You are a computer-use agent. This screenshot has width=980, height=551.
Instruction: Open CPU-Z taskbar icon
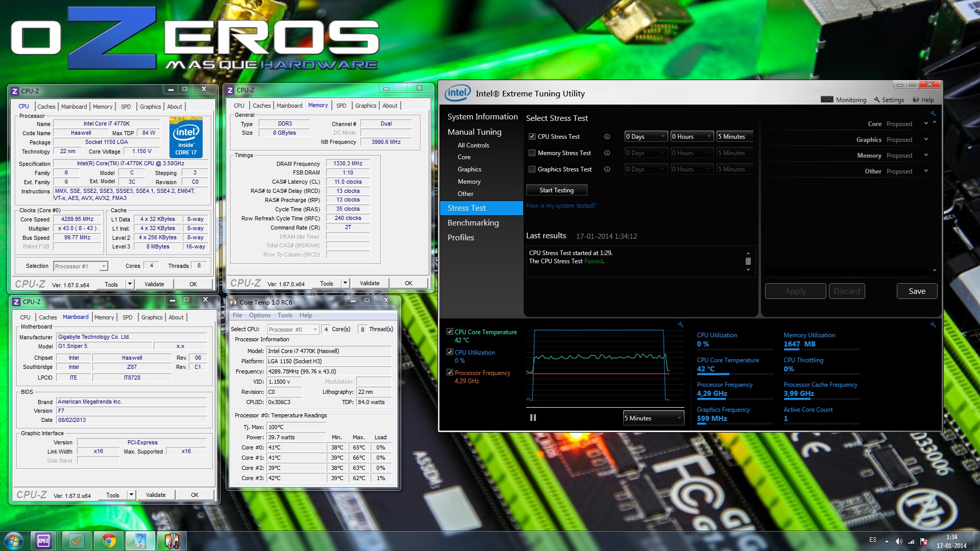(x=43, y=541)
